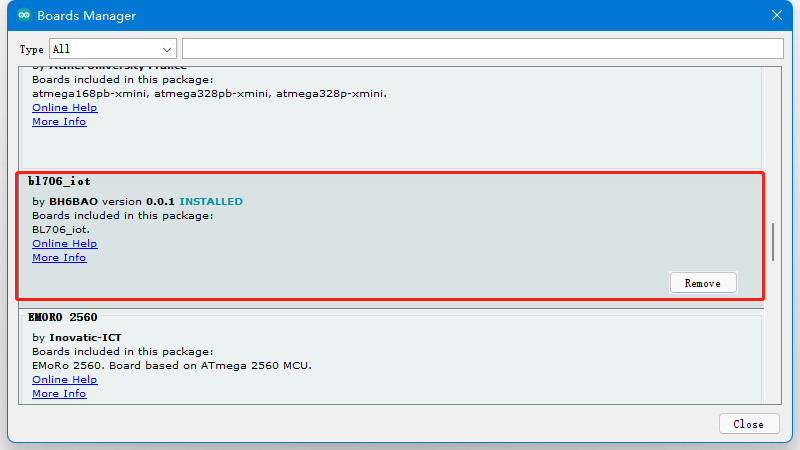Select the EMORO 2560 package title
Image resolution: width=800 pixels, height=450 pixels.
tap(62, 317)
